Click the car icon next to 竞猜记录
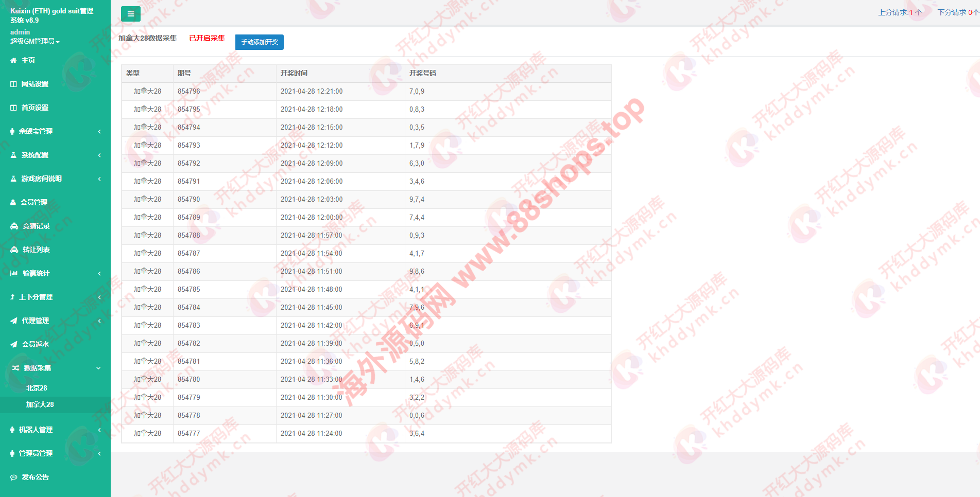This screenshot has height=497, width=980. [x=14, y=226]
